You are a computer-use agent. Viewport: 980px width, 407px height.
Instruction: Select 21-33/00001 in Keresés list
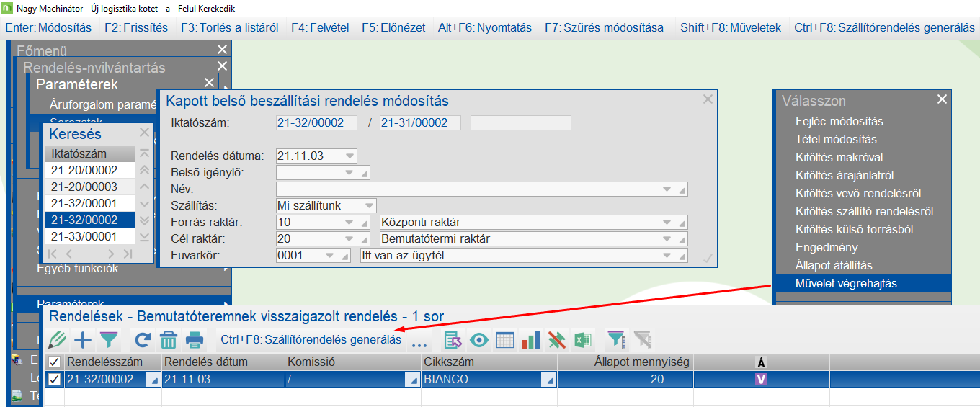pos(90,236)
